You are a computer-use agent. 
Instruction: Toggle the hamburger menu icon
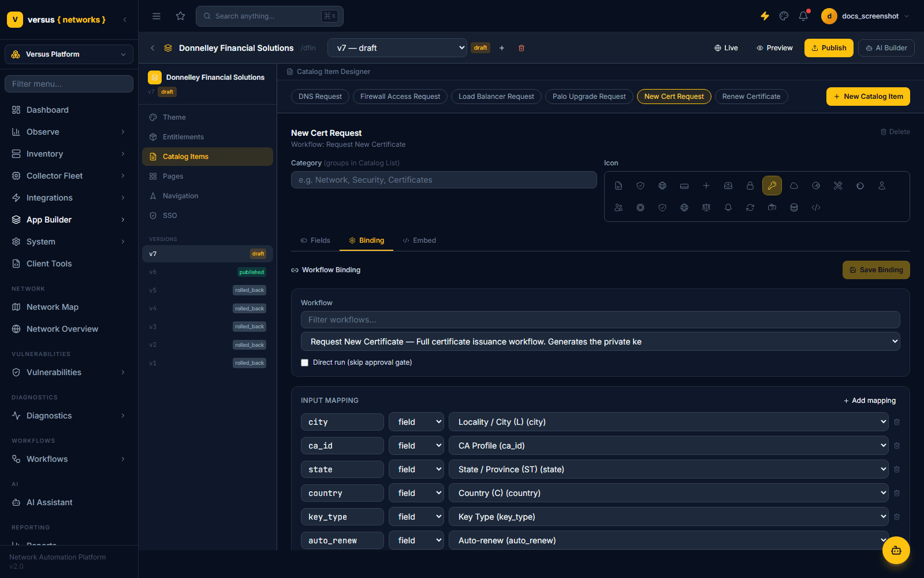pos(157,16)
